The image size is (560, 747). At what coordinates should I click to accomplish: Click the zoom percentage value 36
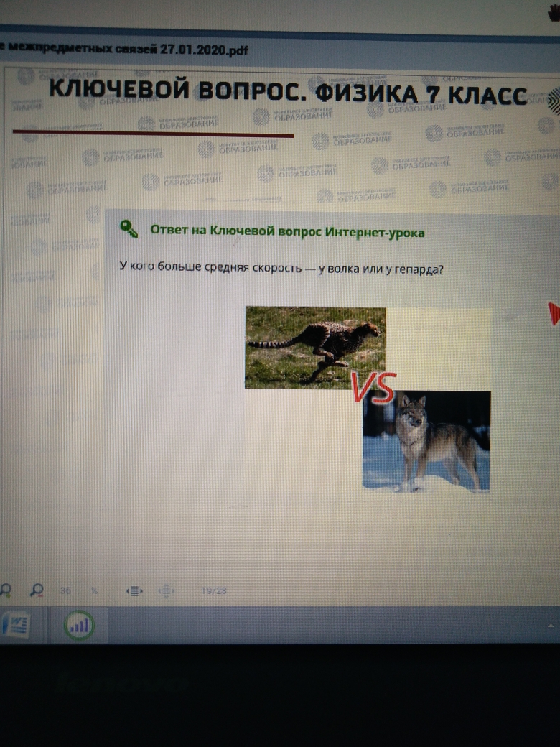(x=66, y=590)
